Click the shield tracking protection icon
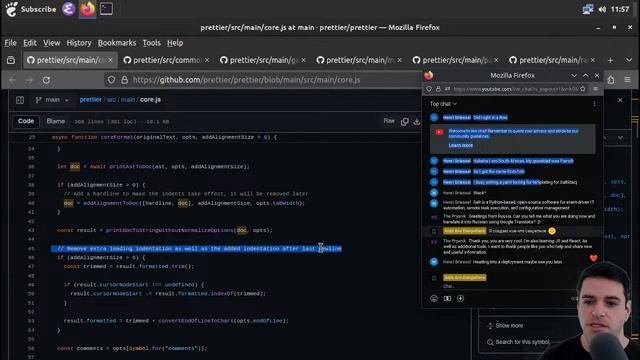This screenshot has width=640, height=360. 111,80
